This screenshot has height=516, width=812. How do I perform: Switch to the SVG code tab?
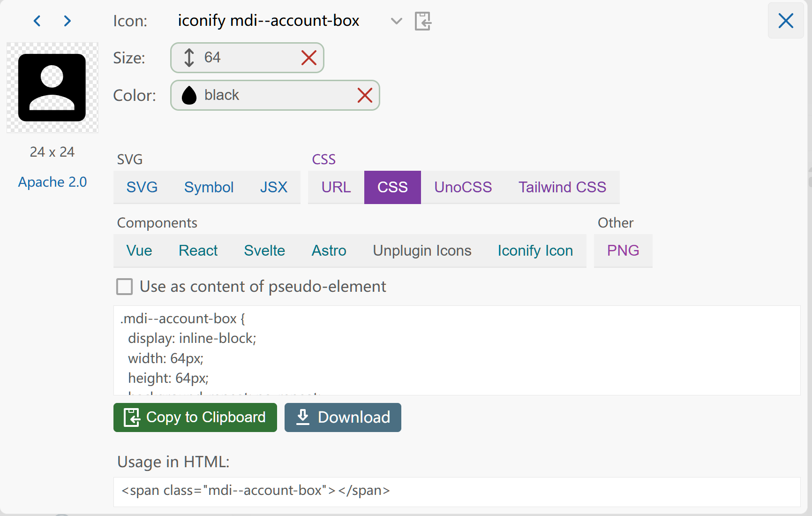click(x=142, y=187)
